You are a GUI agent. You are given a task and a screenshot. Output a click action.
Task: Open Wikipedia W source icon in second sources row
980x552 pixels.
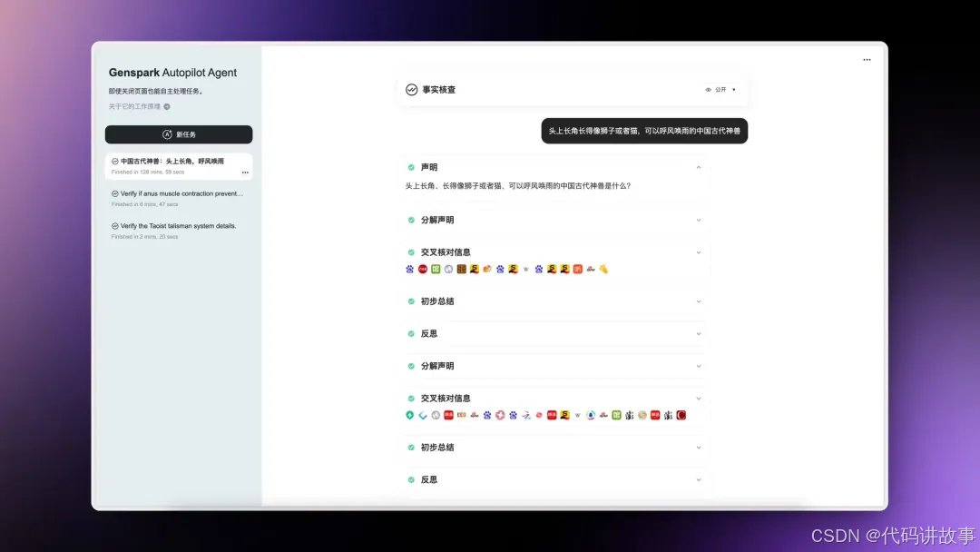pyautogui.click(x=577, y=415)
